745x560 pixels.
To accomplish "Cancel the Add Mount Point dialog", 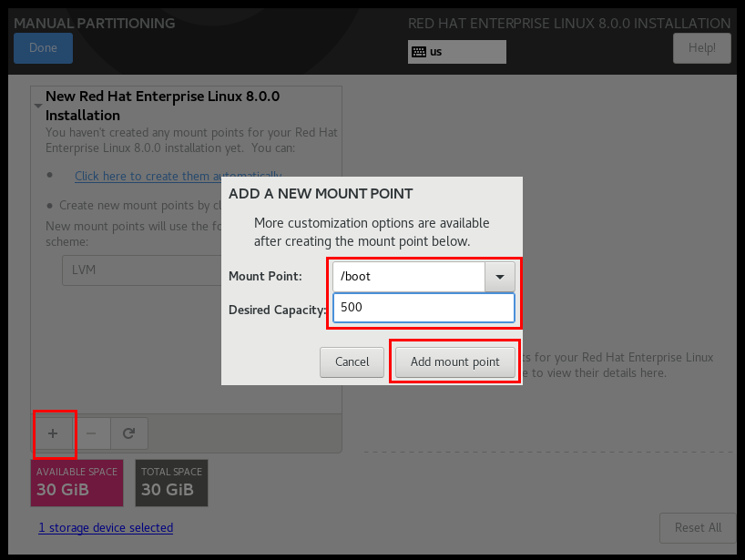I will point(352,361).
